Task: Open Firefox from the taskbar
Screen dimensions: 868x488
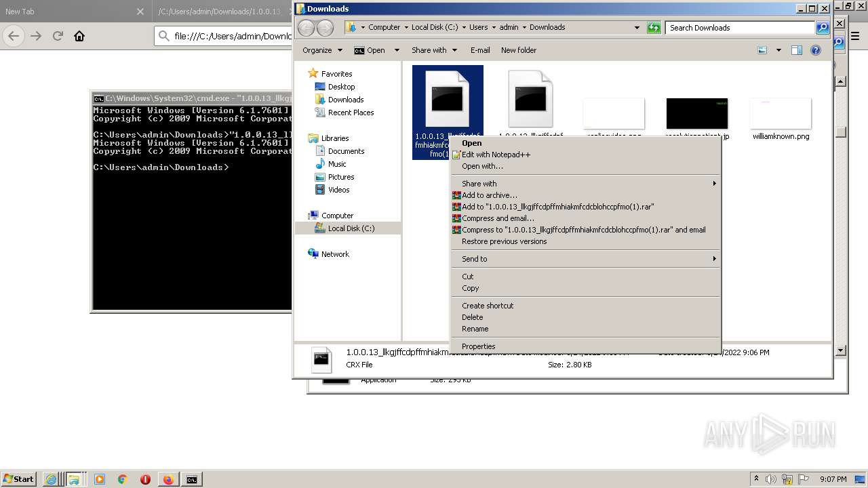Action: click(168, 479)
